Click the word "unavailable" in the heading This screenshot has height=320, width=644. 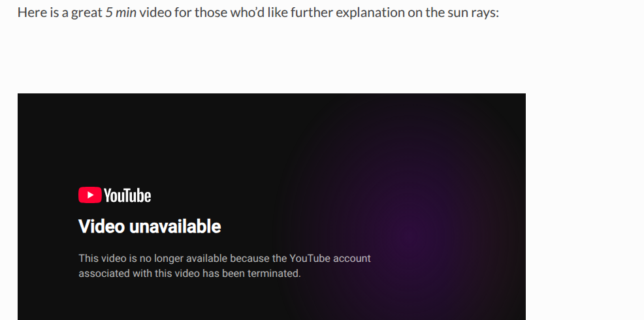pyautogui.click(x=175, y=227)
